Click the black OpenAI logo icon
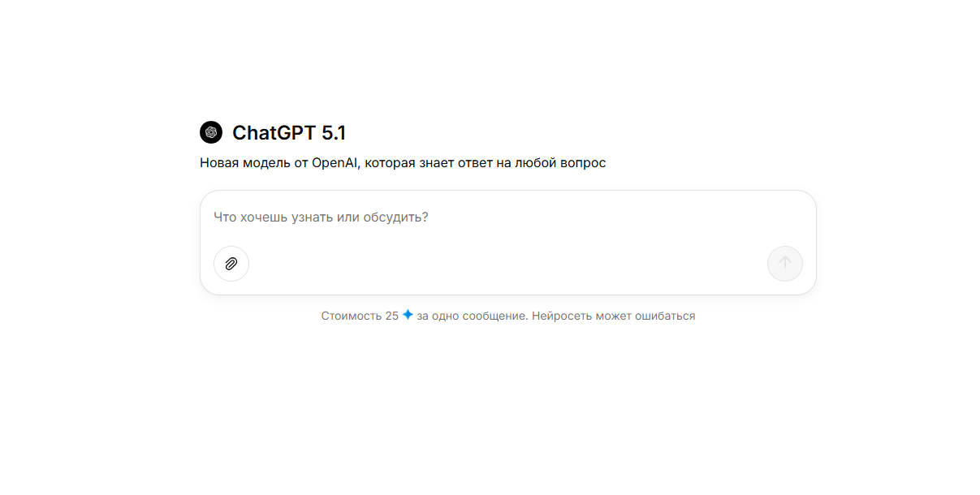Viewport: 980px width, 495px height. (x=211, y=132)
